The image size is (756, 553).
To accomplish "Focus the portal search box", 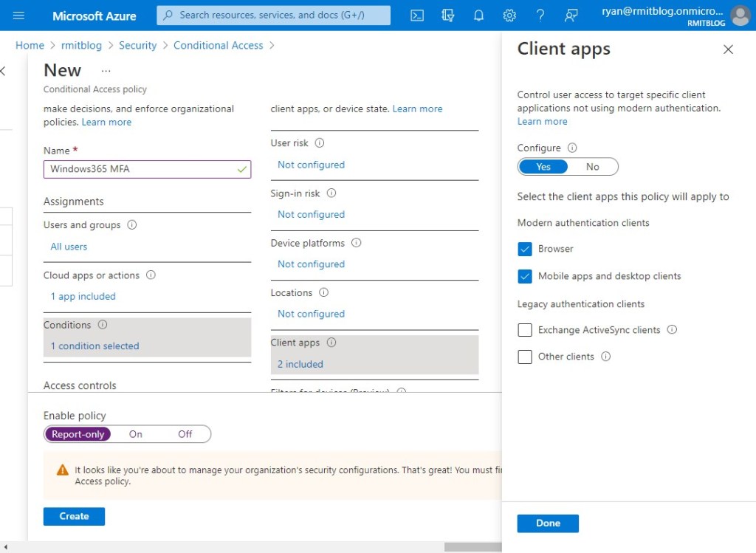I will tap(273, 16).
